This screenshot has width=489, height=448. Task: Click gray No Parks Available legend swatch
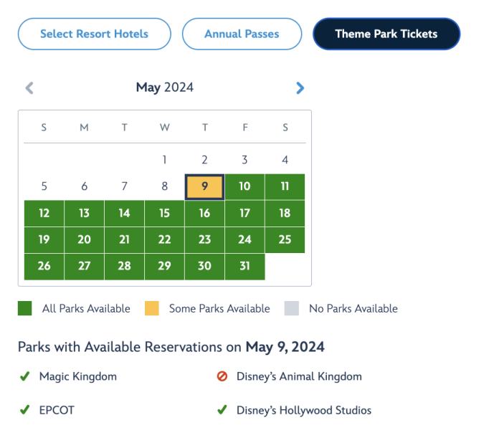pyautogui.click(x=291, y=309)
